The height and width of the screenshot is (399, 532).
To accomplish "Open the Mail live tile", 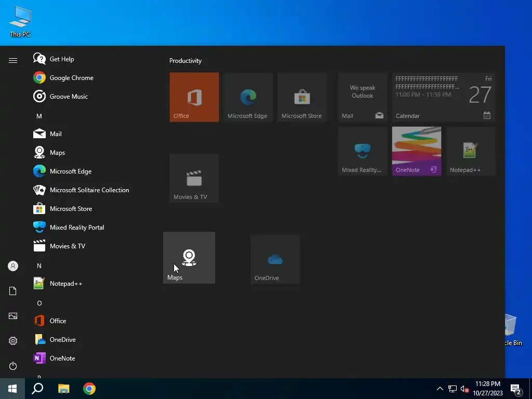I will click(362, 97).
